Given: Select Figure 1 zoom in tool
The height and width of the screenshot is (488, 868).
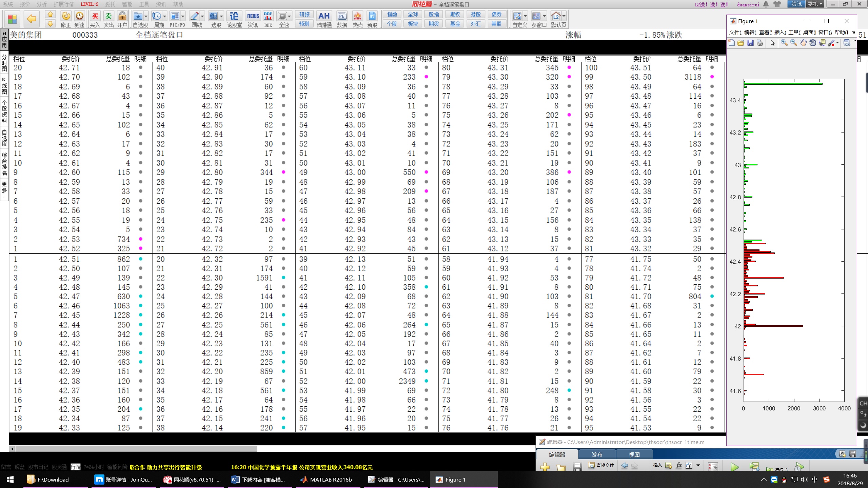Looking at the screenshot, I should (784, 43).
